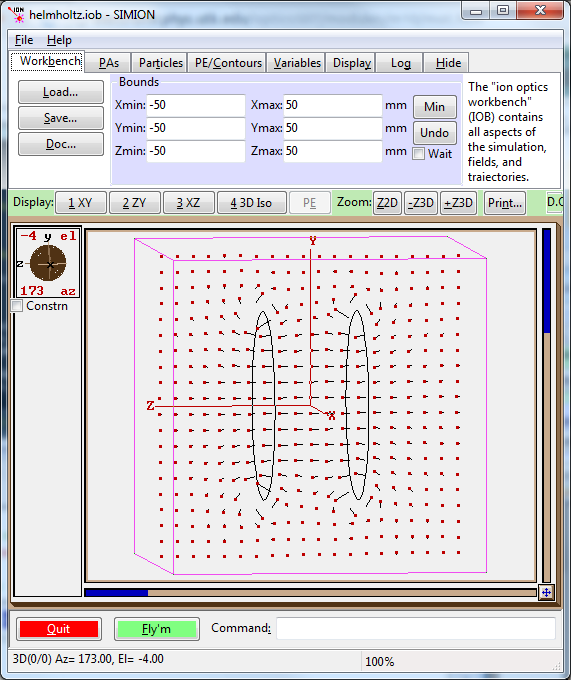Viewport: 571px width, 680px height.
Task: Click the horizontal view scrollbar
Action: click(310, 592)
